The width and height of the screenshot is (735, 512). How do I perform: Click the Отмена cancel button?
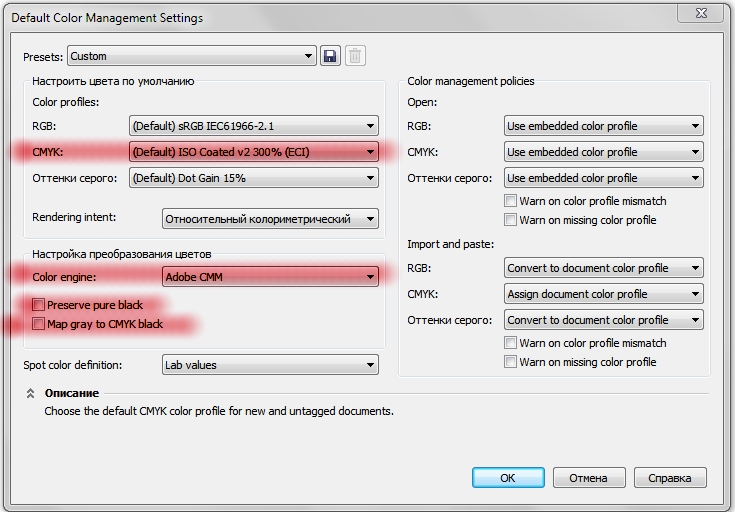click(x=589, y=478)
